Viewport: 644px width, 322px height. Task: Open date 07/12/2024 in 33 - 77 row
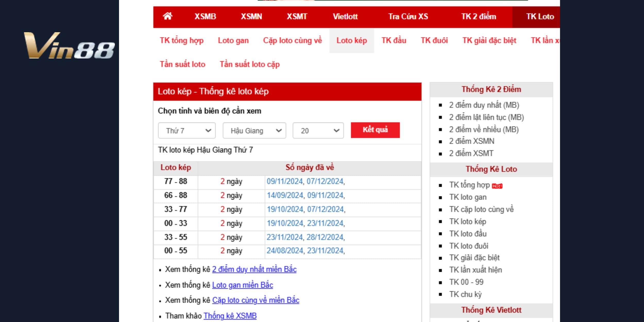point(326,209)
